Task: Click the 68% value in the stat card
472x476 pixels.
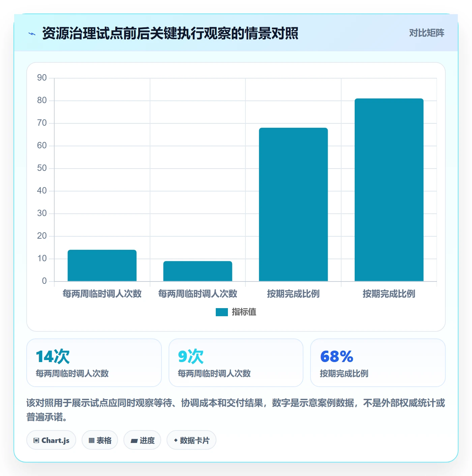Action: (x=337, y=356)
